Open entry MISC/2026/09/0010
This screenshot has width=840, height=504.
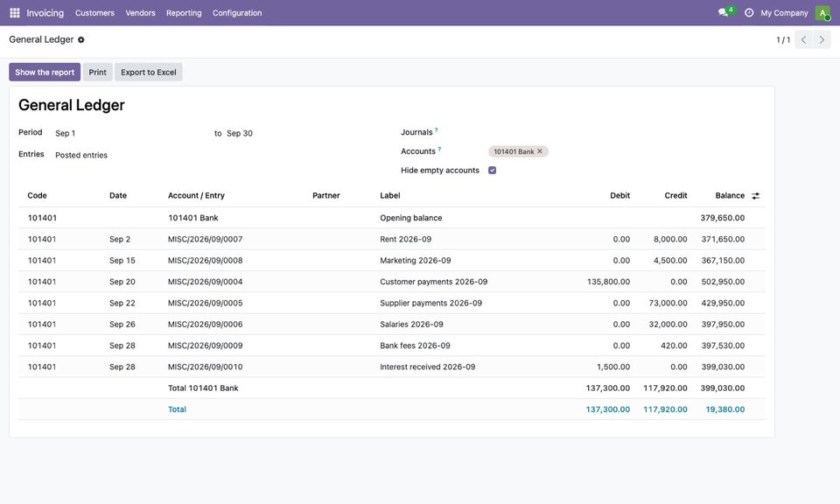(x=205, y=367)
